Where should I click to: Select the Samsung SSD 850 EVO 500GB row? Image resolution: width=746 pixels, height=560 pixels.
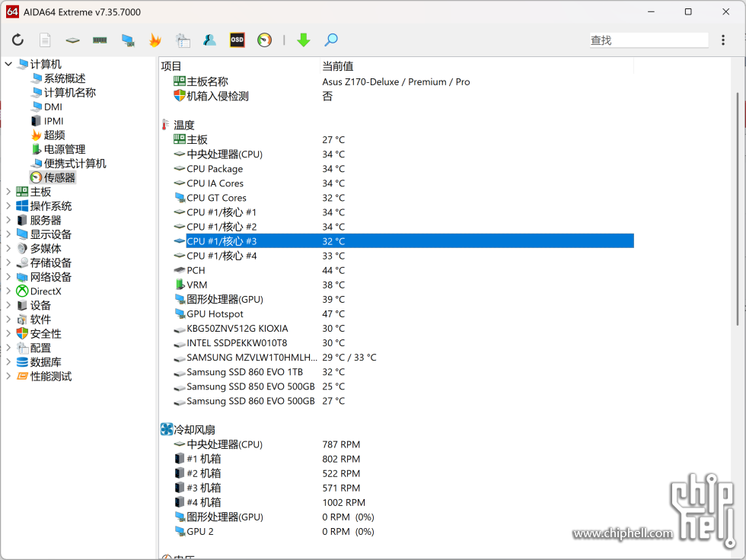click(x=403, y=387)
